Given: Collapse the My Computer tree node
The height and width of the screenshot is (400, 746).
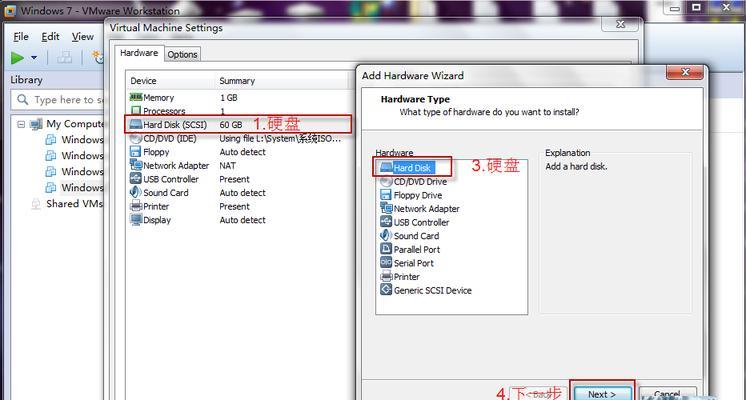Looking at the screenshot, I should pyautogui.click(x=20, y=124).
